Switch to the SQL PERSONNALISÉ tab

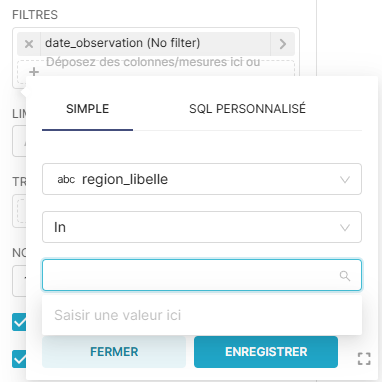pos(247,109)
